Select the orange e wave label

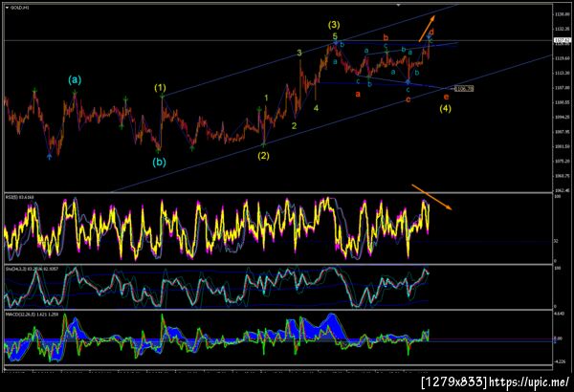[x=446, y=97]
